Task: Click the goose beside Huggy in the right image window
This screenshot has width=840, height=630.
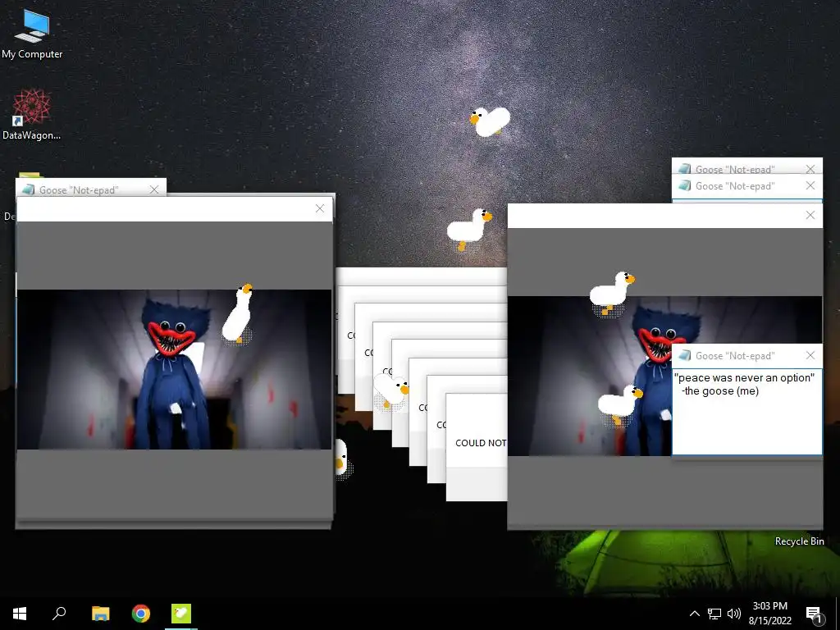Action: (620, 404)
